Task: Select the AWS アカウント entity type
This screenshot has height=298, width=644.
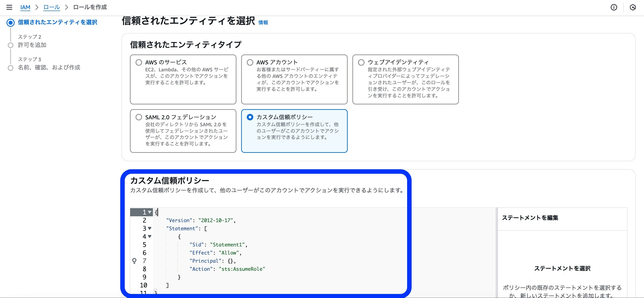Action: (250, 62)
